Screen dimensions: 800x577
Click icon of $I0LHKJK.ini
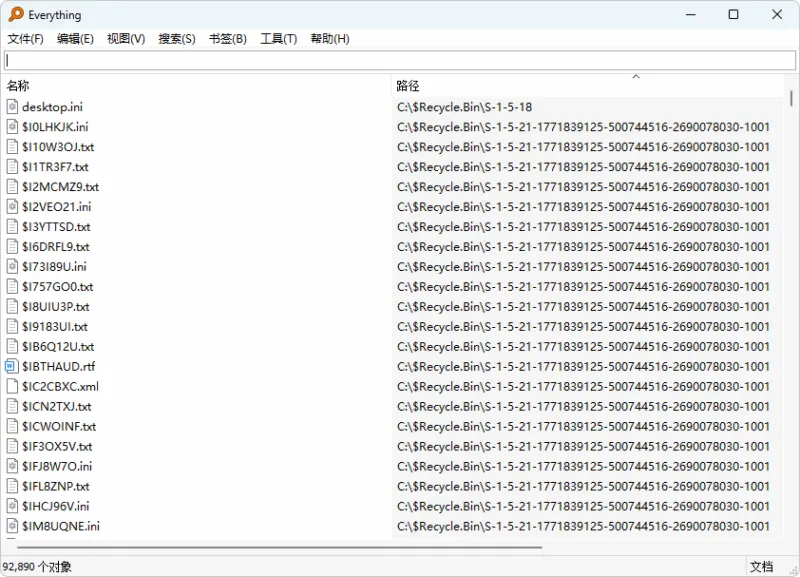pyautogui.click(x=12, y=127)
